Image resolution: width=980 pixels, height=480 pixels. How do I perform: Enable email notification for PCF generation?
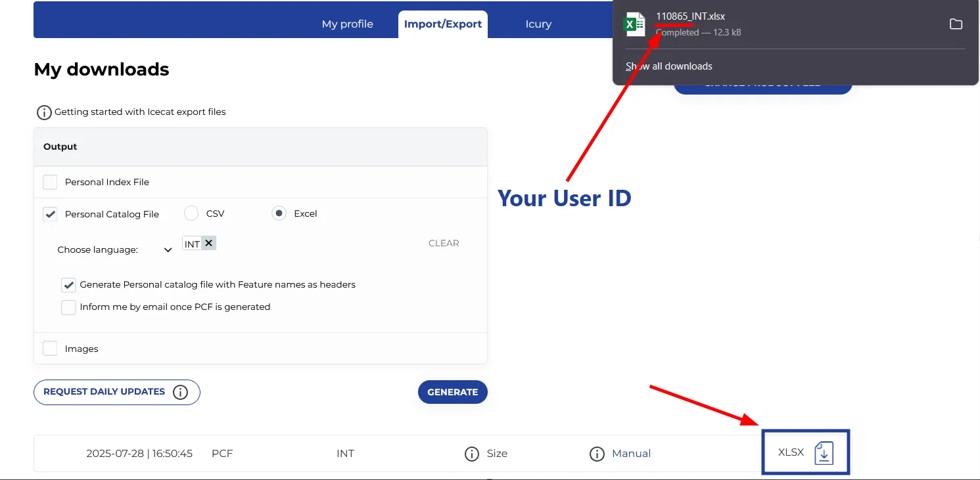tap(68, 307)
